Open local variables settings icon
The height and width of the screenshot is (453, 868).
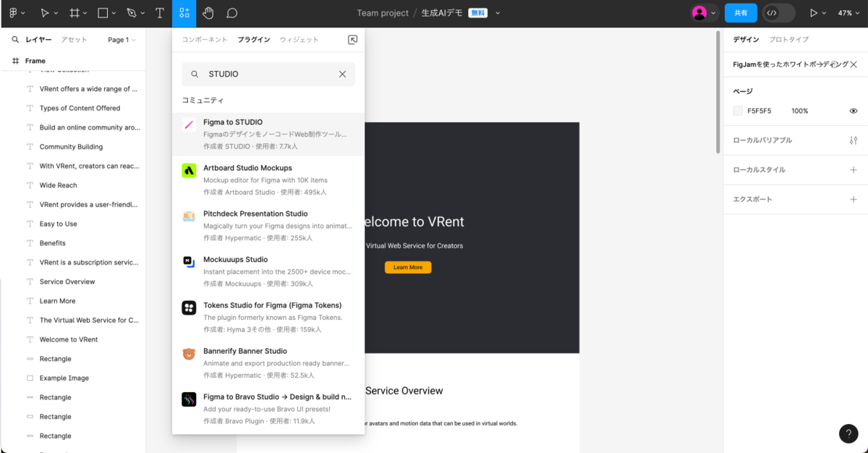tap(854, 140)
